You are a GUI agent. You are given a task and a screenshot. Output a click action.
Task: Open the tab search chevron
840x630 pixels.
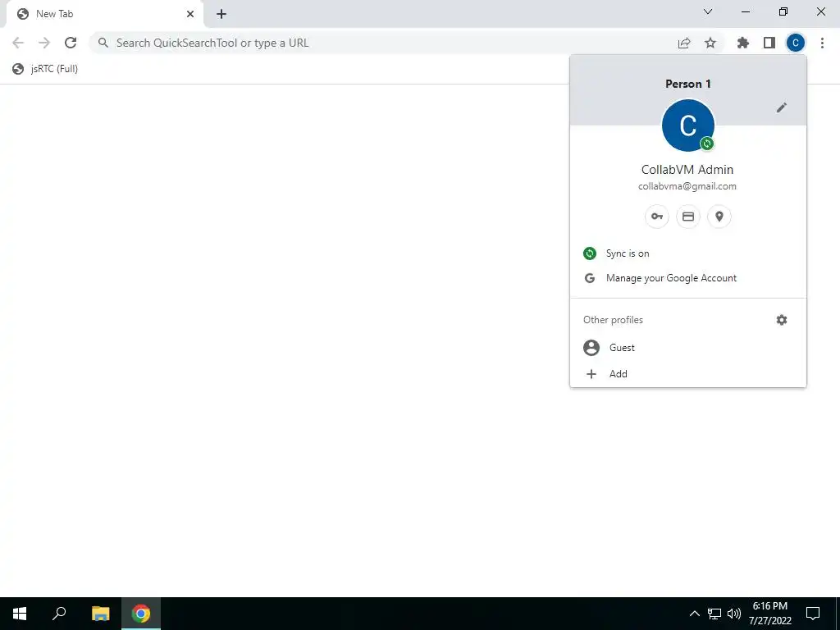point(708,11)
